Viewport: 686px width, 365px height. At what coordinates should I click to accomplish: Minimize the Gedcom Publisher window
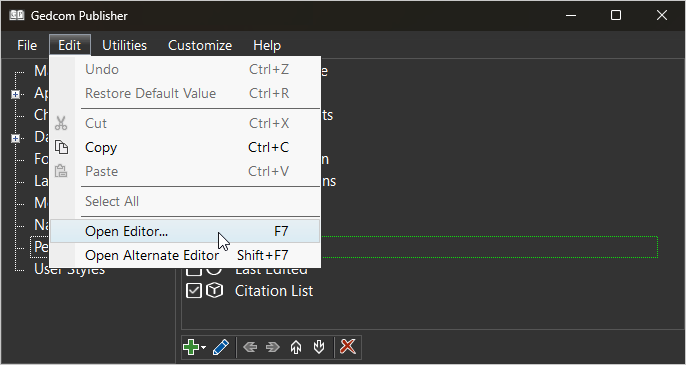click(570, 15)
